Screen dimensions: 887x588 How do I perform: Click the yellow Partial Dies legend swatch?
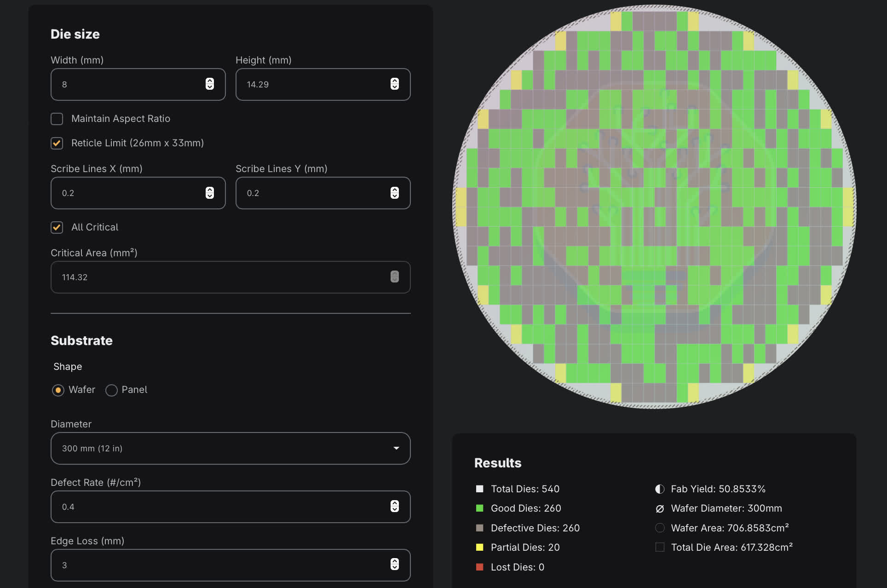(479, 547)
